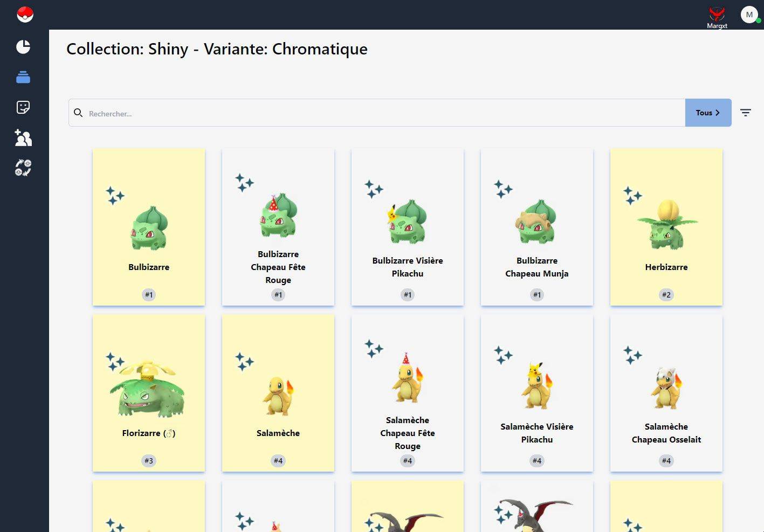Click the Margxt username label
Image resolution: width=764 pixels, height=532 pixels.
(717, 26)
